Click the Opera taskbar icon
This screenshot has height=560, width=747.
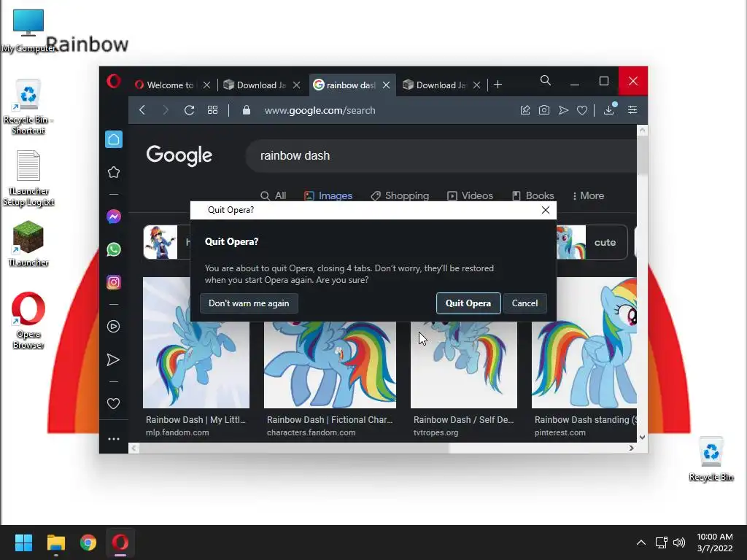[x=120, y=542]
